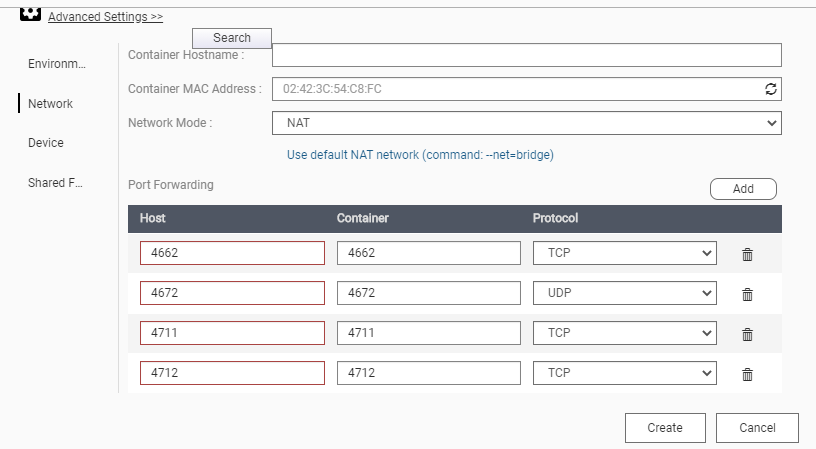The width and height of the screenshot is (816, 449).
Task: Add a new port forwarding rule
Action: point(743,189)
